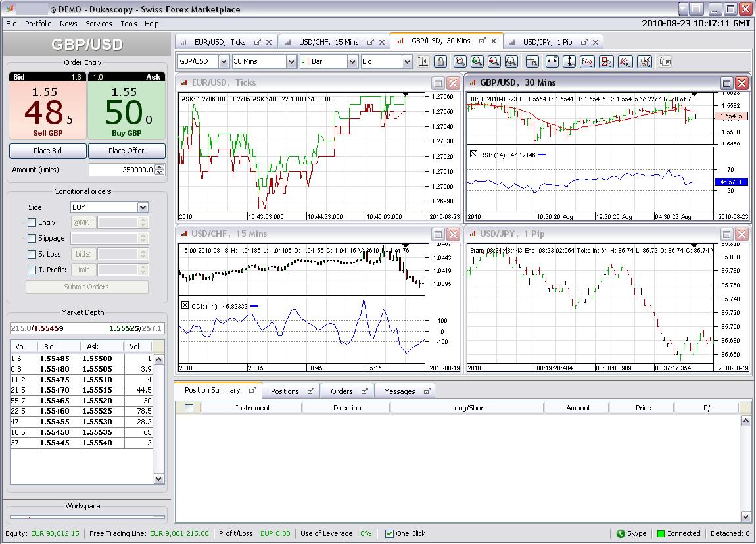Image resolution: width=756 pixels, height=544 pixels.
Task: Open the Services menu
Action: coord(99,24)
